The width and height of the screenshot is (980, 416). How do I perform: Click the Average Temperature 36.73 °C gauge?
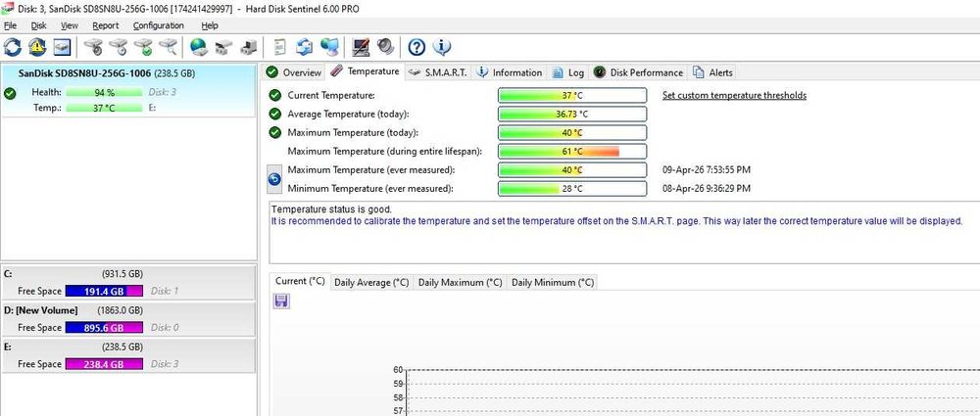click(572, 115)
